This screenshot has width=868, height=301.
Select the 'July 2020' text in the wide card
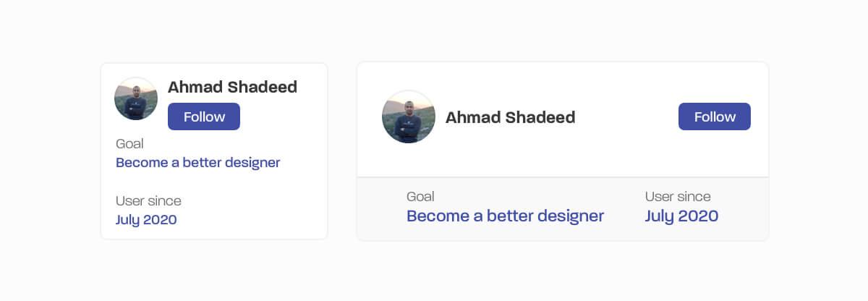coord(681,216)
